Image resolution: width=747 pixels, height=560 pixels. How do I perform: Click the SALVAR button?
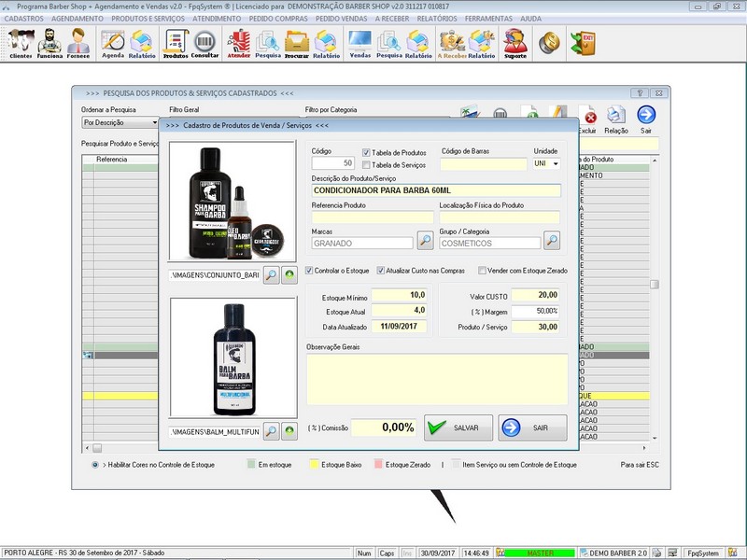(458, 427)
